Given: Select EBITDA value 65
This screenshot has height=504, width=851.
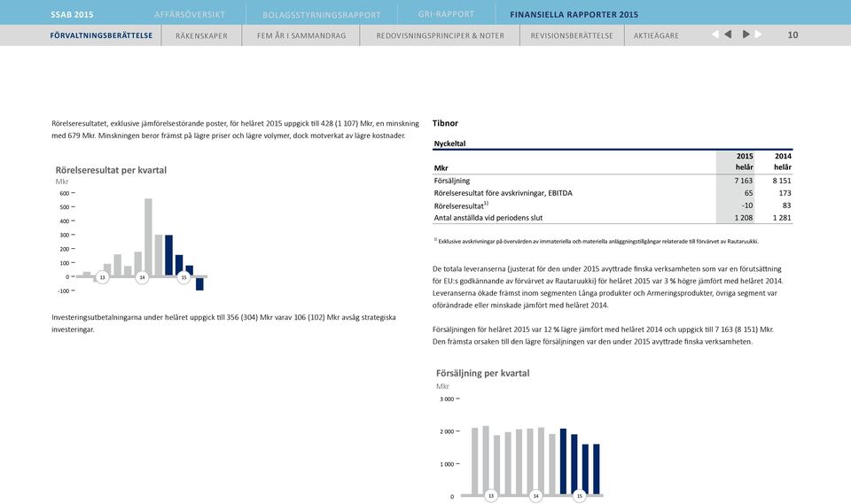Looking at the screenshot, I should pos(748,193).
